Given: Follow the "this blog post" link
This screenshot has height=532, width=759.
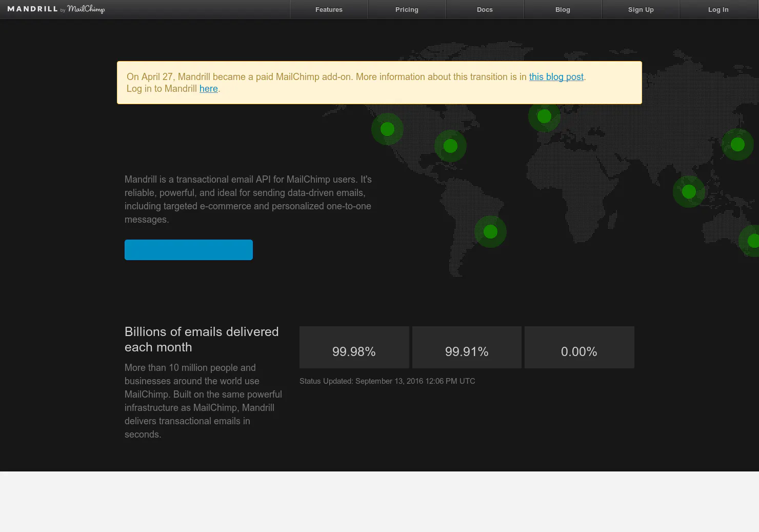Looking at the screenshot, I should click(x=556, y=77).
